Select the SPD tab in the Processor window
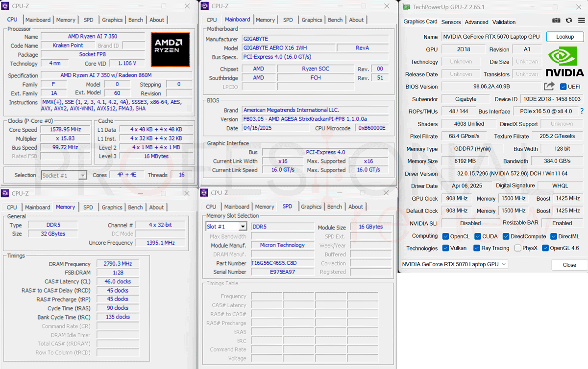Screen dimensions: 588x369 pos(88,20)
